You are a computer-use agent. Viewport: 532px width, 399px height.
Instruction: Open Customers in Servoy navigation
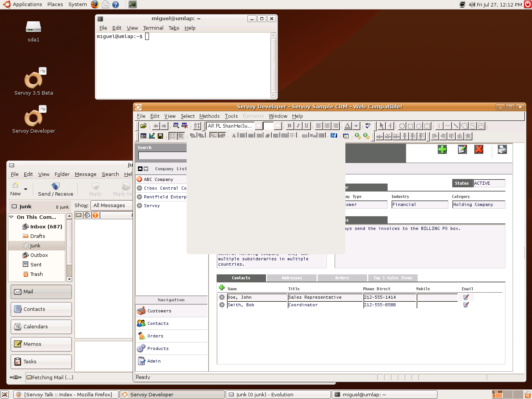pyautogui.click(x=171, y=311)
